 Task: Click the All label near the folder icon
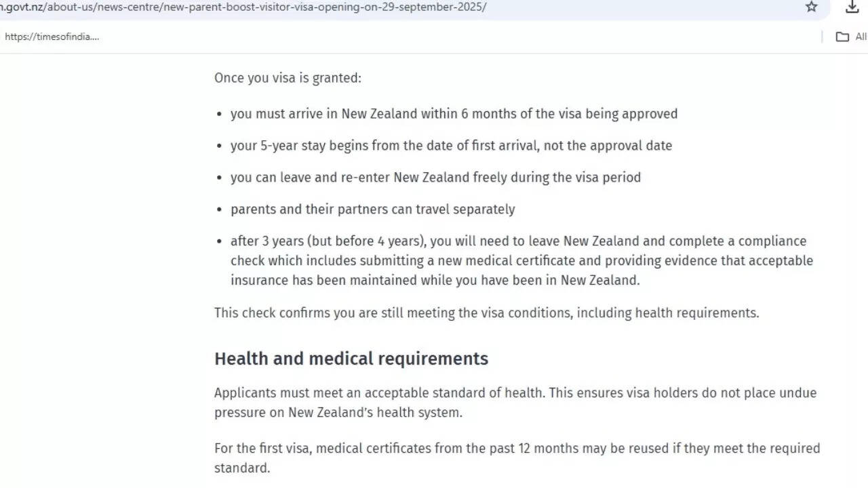(x=860, y=37)
